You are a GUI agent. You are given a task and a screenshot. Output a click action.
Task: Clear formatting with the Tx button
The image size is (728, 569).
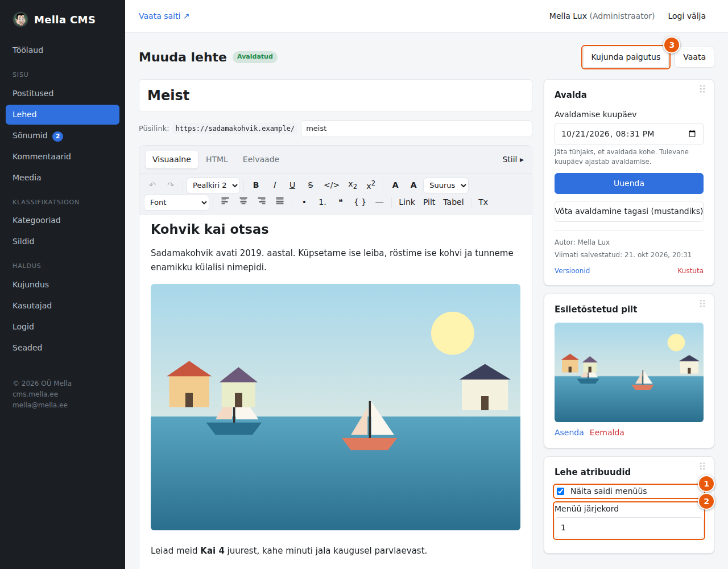tap(483, 202)
